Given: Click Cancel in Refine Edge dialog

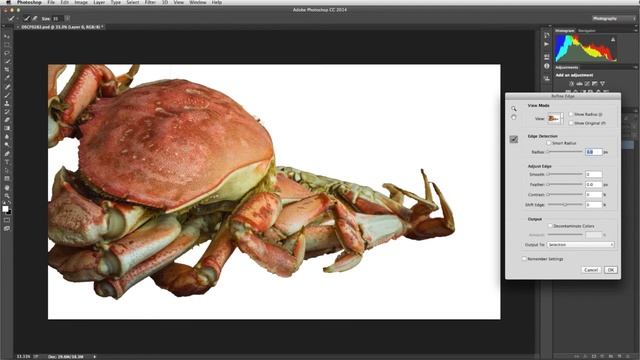Looking at the screenshot, I should click(591, 270).
